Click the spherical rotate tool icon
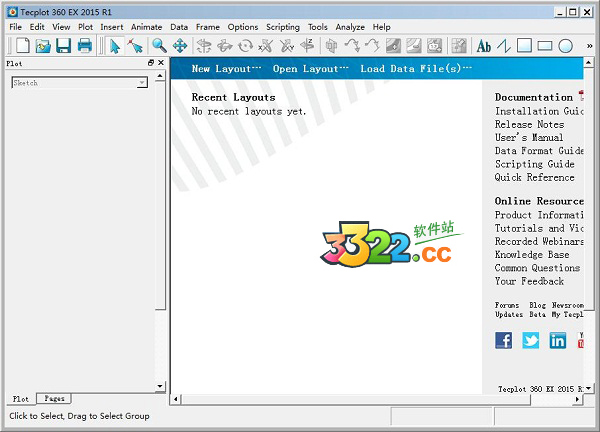 204,46
